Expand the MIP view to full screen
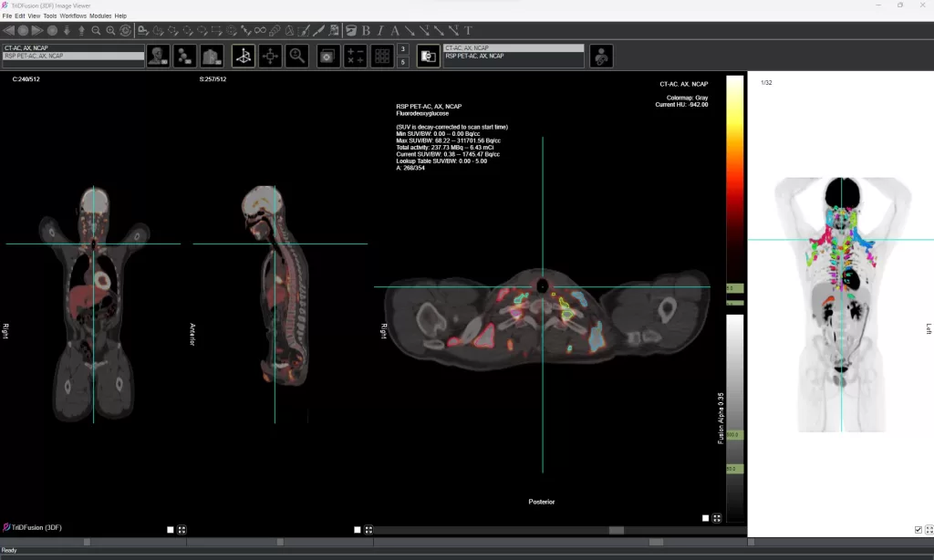The width and height of the screenshot is (934, 560). (928, 529)
